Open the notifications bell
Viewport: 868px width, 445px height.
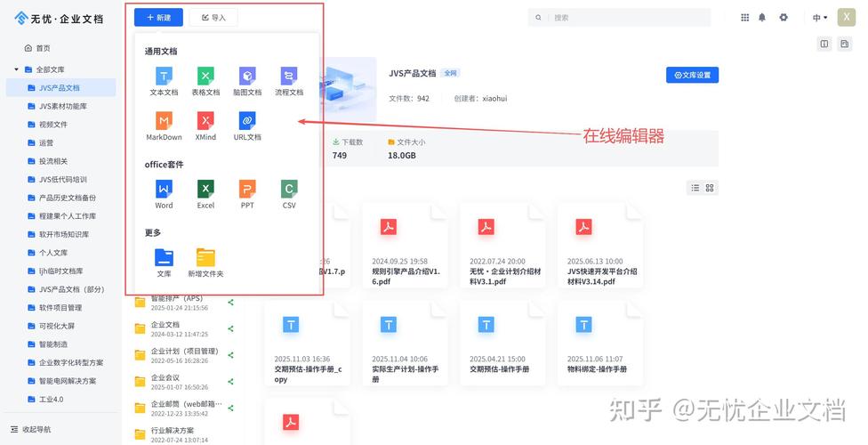coord(762,18)
